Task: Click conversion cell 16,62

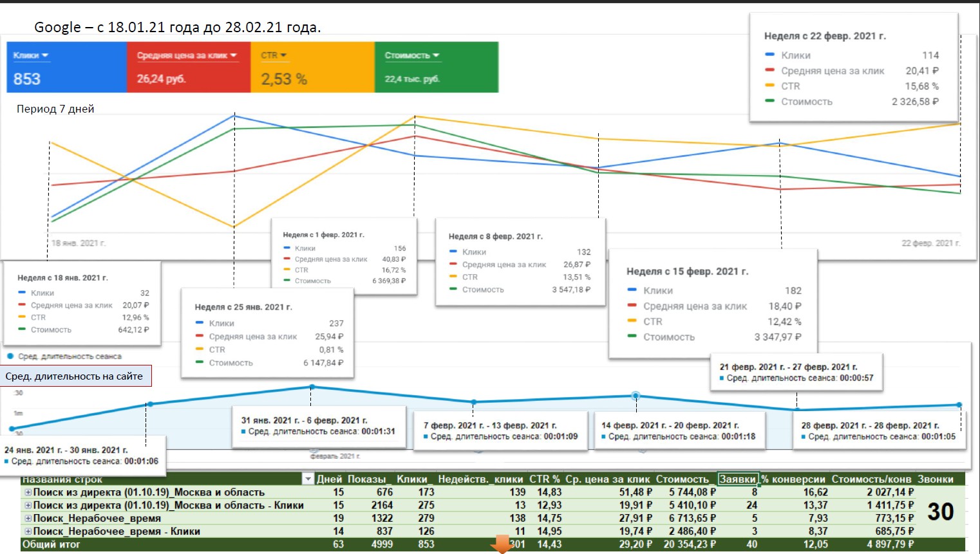Action: 815,492
